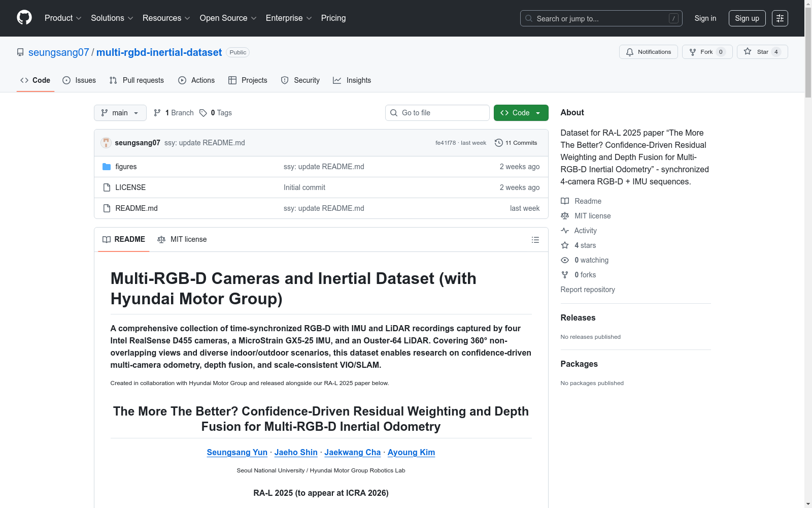Viewport: 812px width, 508px height.
Task: Switch to the Pull requests tab
Action: pos(137,80)
